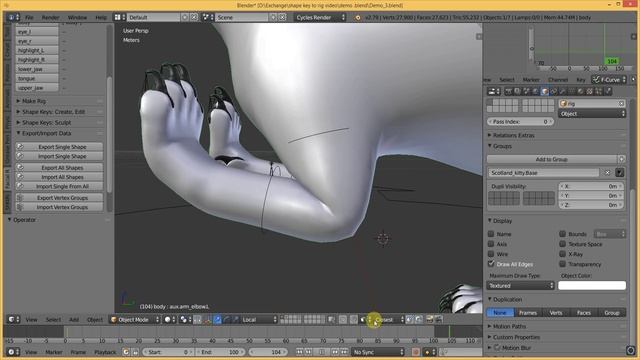The height and width of the screenshot is (360, 640).
Task: Enable the Axis display checkbox
Action: tap(491, 244)
